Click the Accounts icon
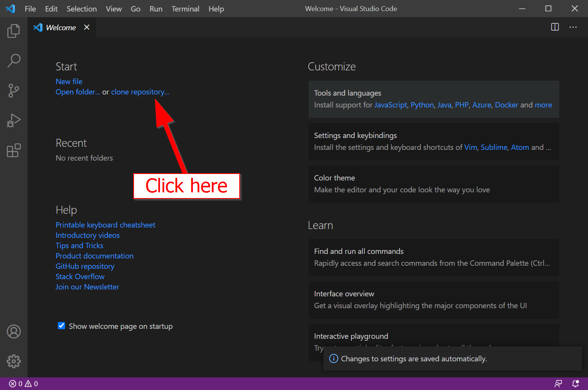The image size is (588, 390). (x=13, y=331)
